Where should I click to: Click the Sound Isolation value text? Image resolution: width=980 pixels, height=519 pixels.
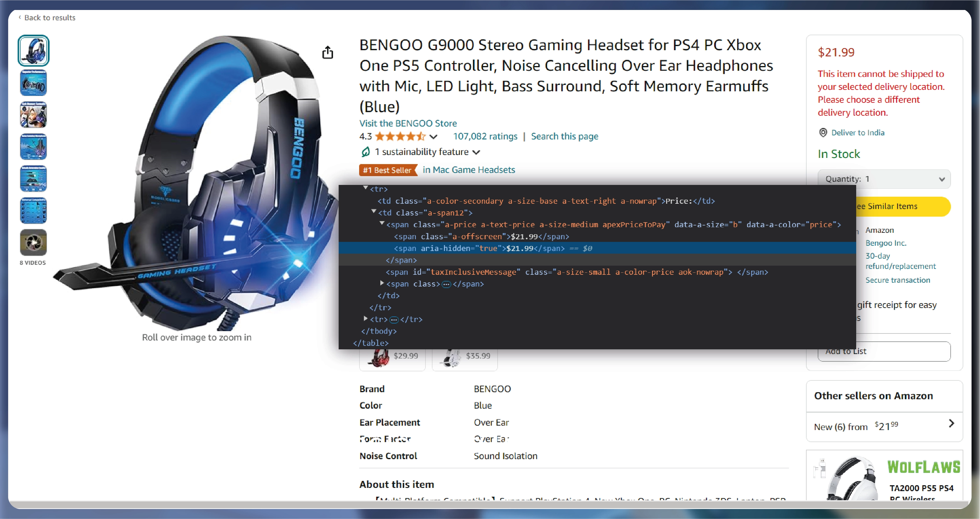[505, 456]
